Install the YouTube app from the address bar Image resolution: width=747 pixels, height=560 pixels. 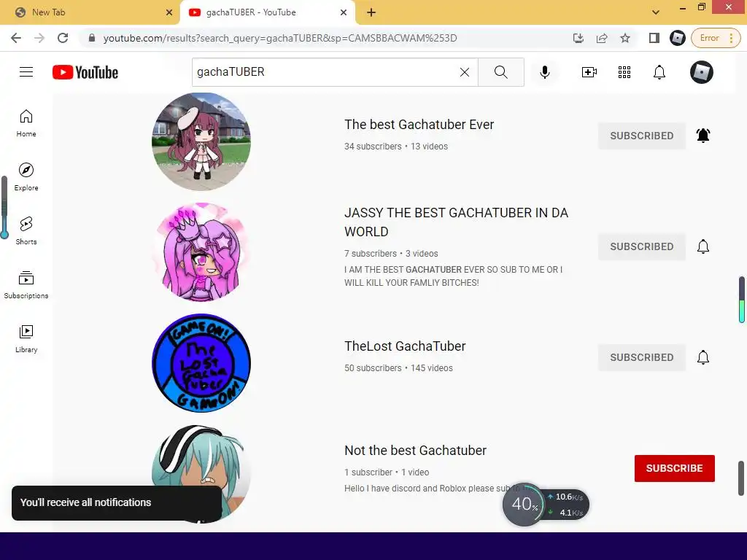coord(578,38)
